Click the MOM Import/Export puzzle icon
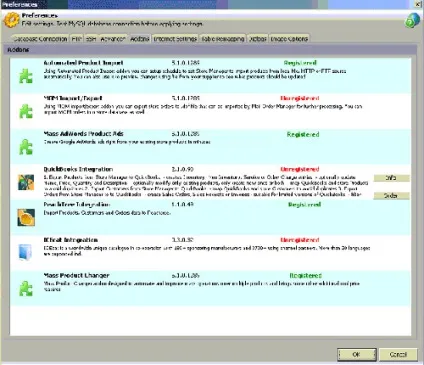 [x=26, y=111]
